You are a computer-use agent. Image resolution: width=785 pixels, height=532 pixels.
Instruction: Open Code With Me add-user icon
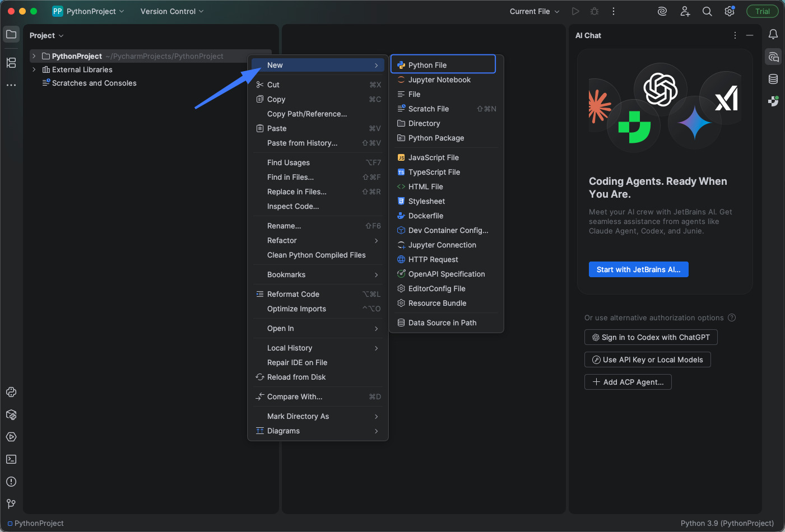(685, 11)
